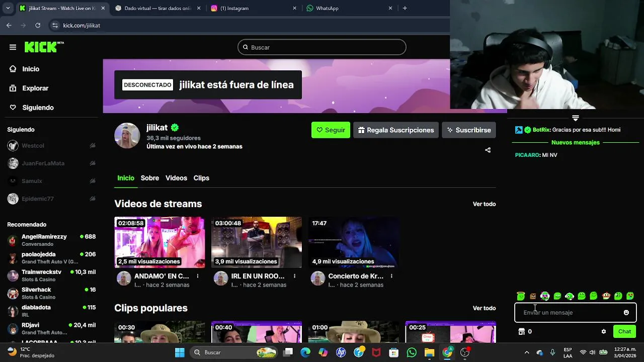Open the 00:40 clip thumbnail
Image resolution: width=644 pixels, height=362 pixels.
(x=257, y=332)
